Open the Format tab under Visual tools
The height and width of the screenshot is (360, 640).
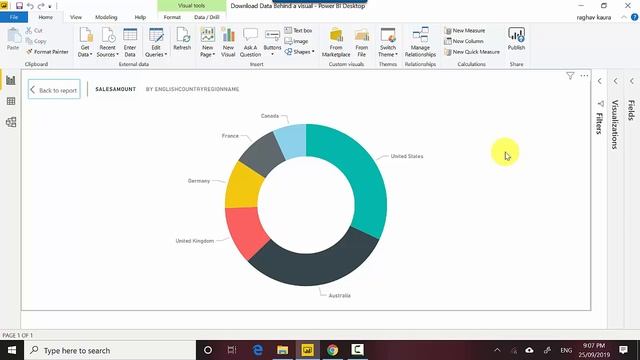[172, 17]
